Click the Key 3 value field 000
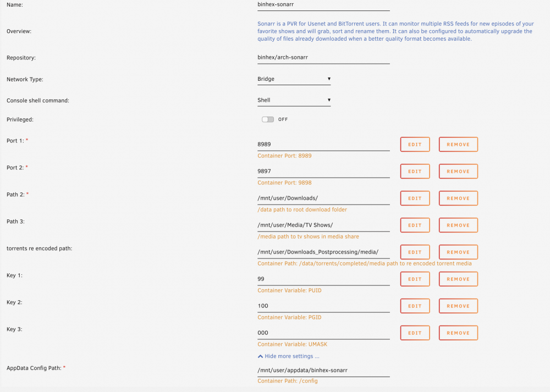 point(323,333)
